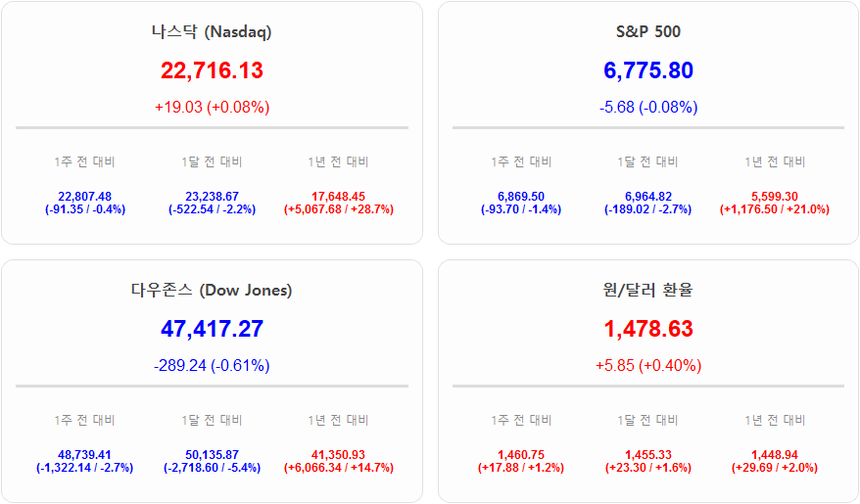Click the 나스닥 (Nasdaq) card title
Image resolution: width=860 pixels, height=504 pixels.
(212, 31)
